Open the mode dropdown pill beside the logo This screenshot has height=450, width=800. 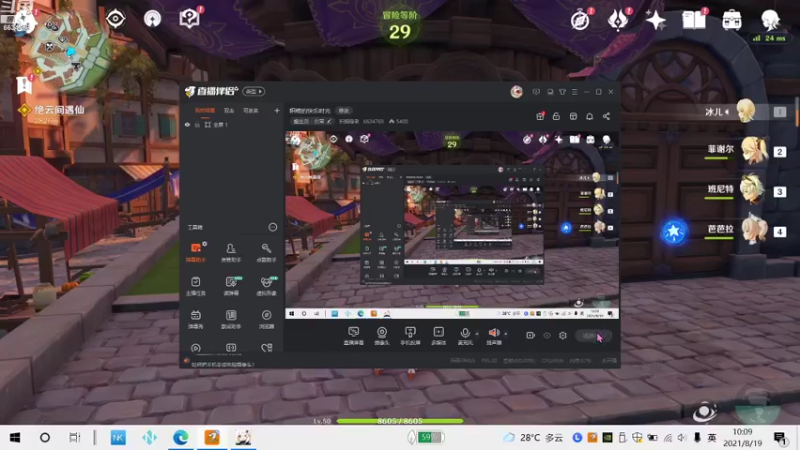pyautogui.click(x=254, y=91)
